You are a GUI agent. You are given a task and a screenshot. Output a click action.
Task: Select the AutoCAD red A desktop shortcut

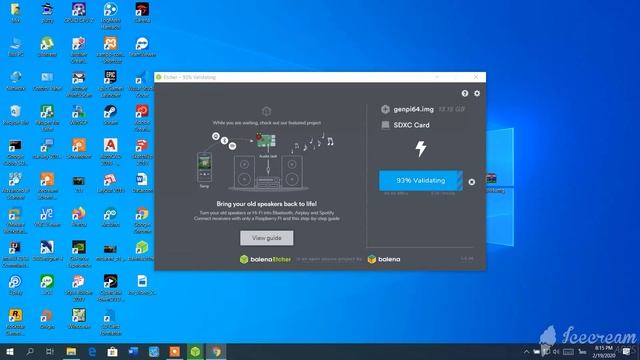coord(110,151)
